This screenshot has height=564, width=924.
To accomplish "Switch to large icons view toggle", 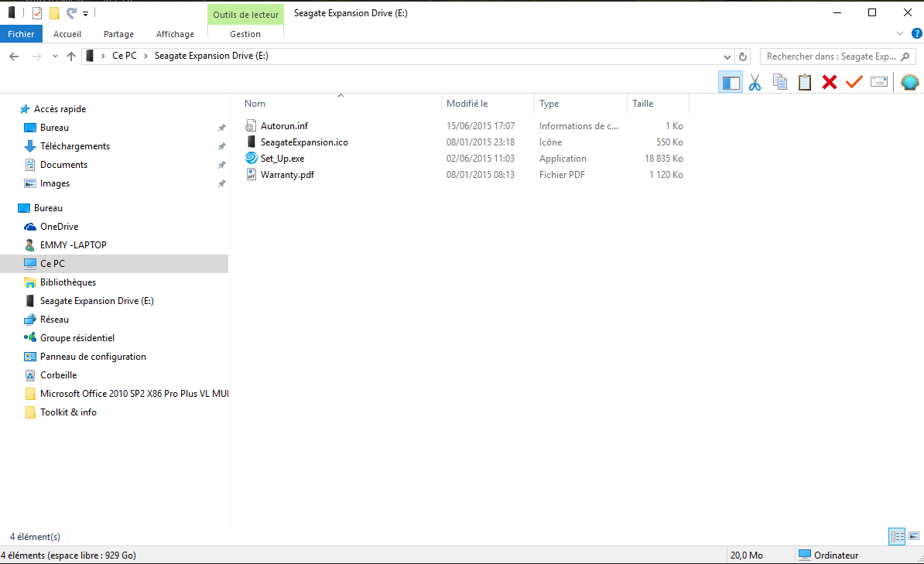I will tap(914, 536).
